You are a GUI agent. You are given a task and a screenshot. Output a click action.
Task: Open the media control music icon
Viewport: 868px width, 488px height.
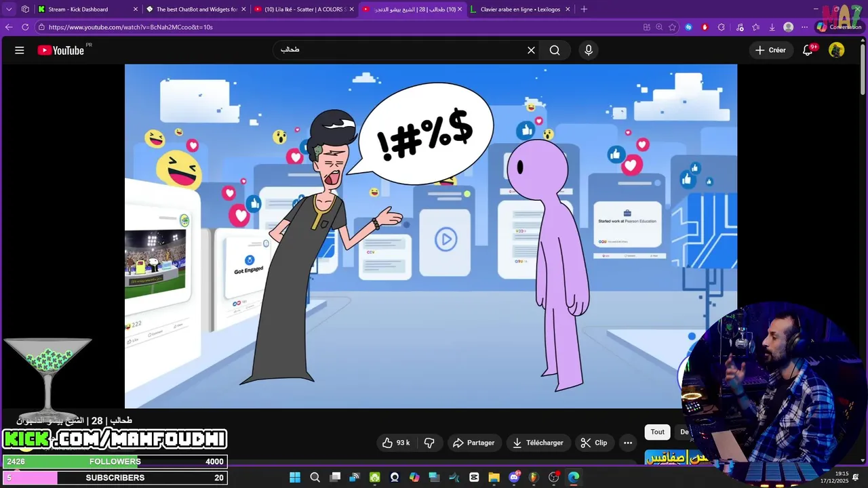pos(739,27)
